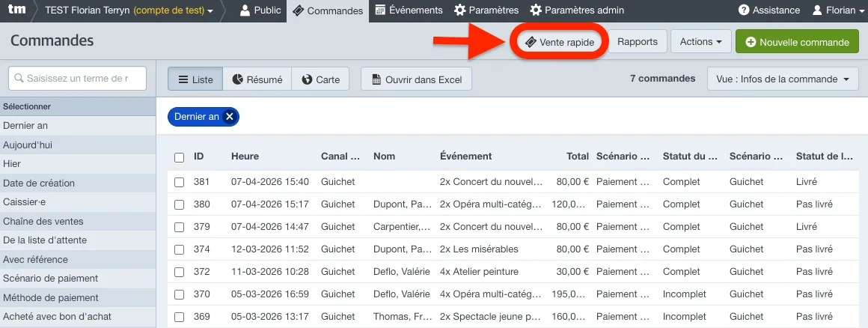
Task: Click the Résumé pie chart icon
Action: point(238,79)
